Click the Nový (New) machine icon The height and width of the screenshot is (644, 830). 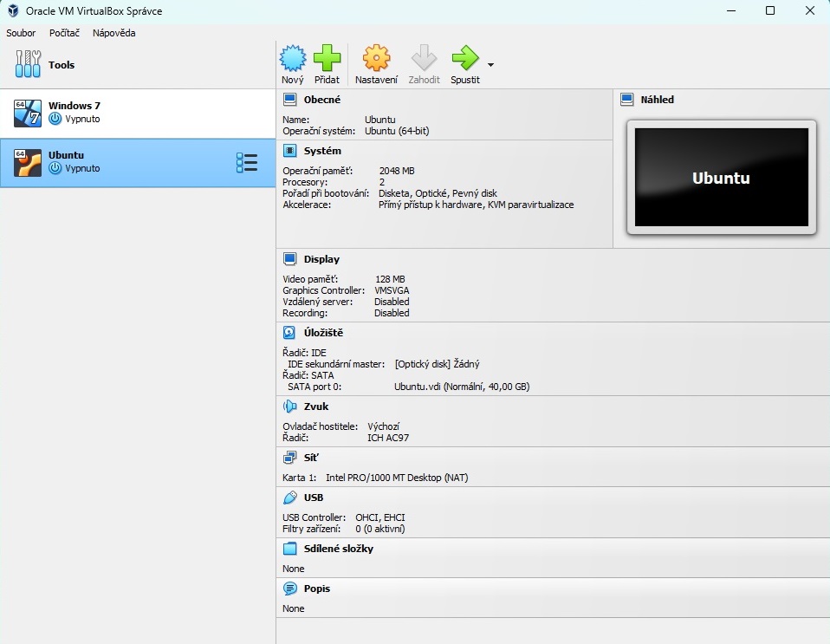tap(293, 59)
